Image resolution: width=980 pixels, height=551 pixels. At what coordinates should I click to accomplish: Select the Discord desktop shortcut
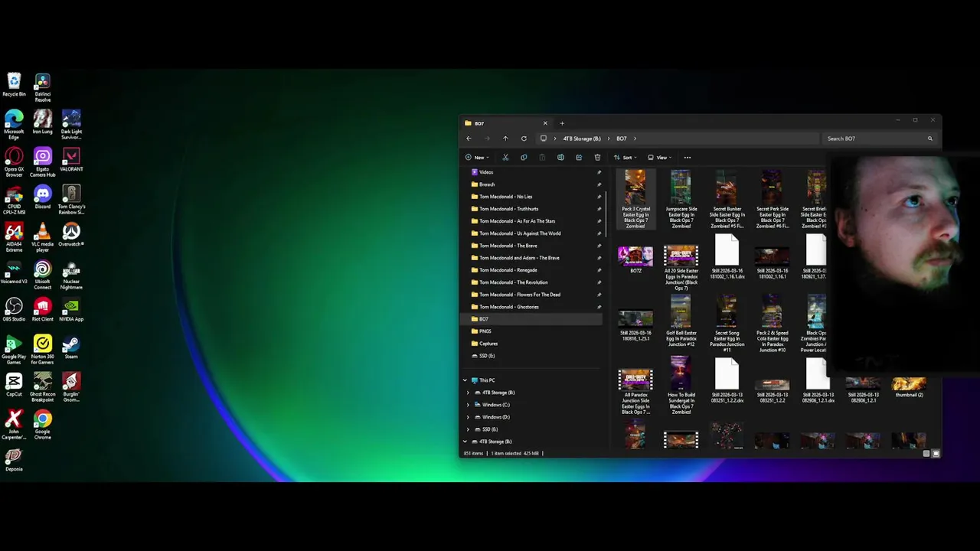click(43, 197)
